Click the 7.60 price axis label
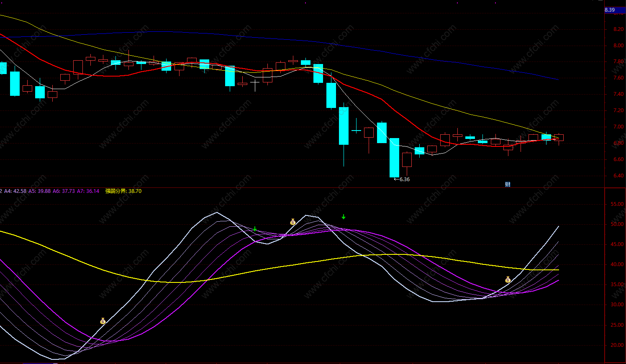Image resolution: width=626 pixels, height=364 pixels. (x=618, y=78)
